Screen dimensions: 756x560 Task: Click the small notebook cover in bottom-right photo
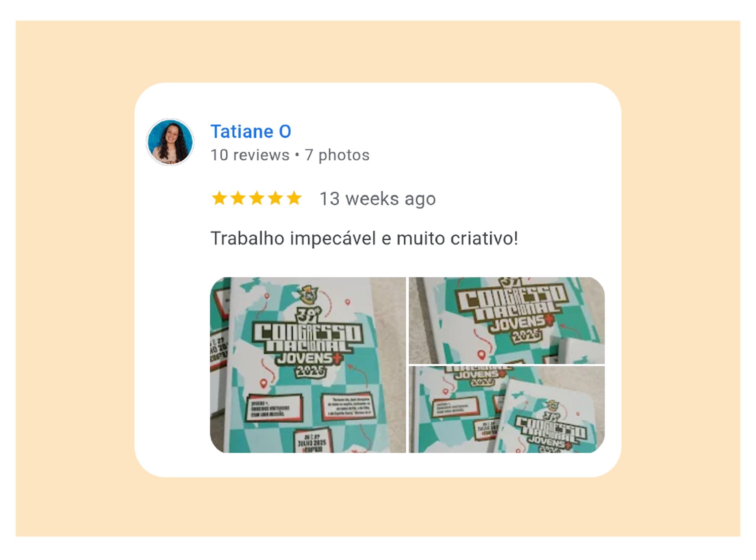(550, 417)
